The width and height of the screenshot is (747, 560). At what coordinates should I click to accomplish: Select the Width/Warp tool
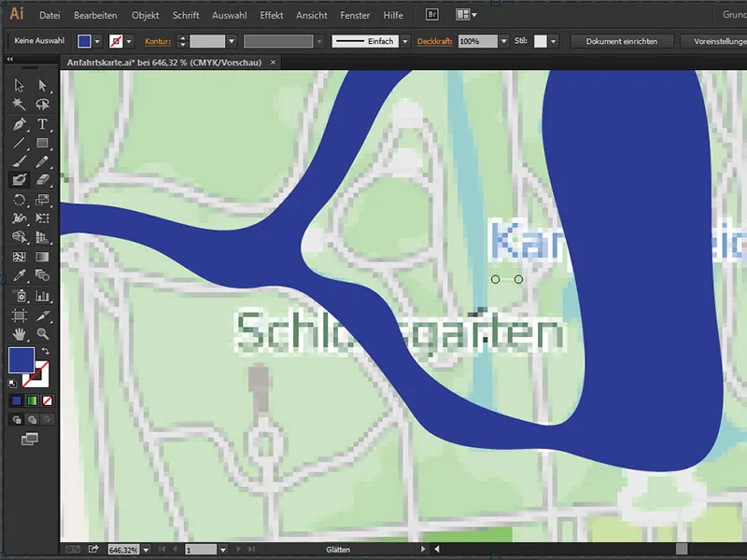point(19,218)
